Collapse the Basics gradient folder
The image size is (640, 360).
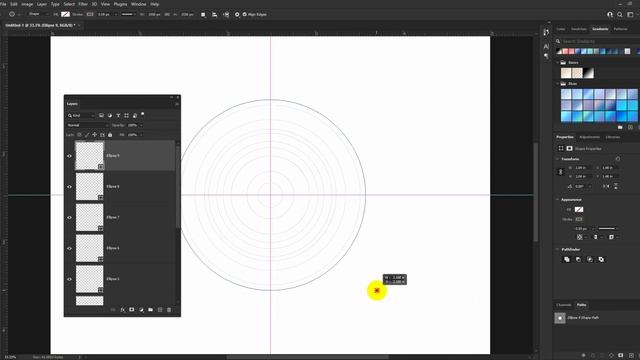click(x=558, y=62)
